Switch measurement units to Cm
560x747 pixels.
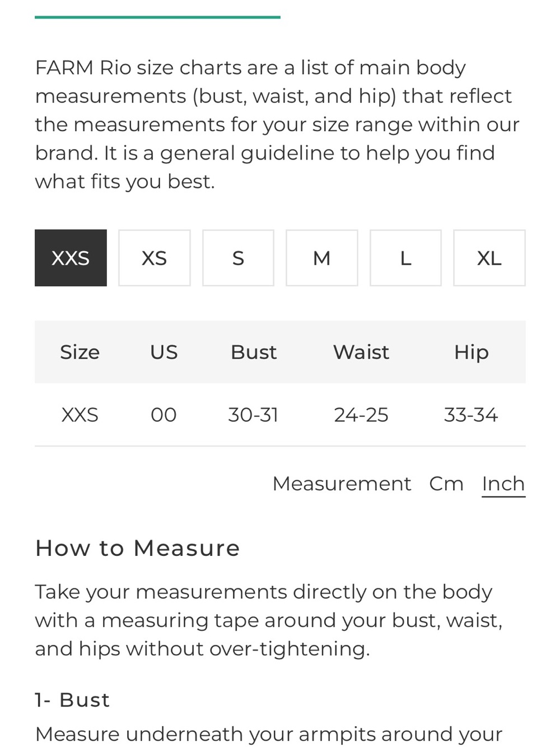point(446,484)
